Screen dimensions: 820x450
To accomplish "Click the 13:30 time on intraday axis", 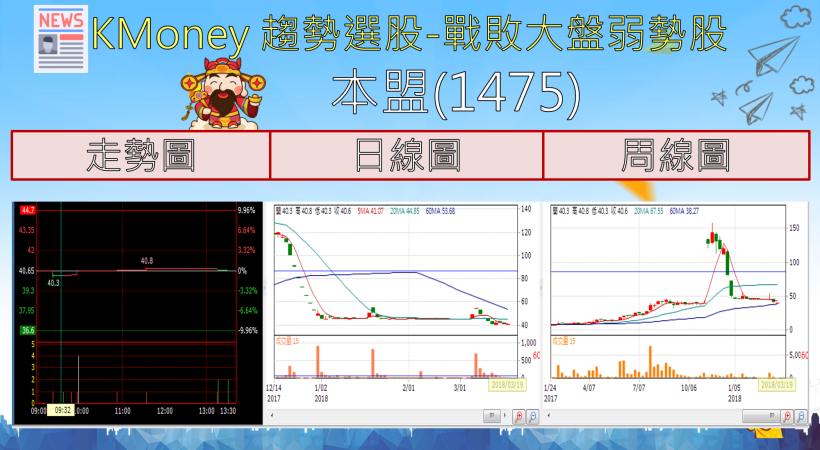I will [228, 411].
